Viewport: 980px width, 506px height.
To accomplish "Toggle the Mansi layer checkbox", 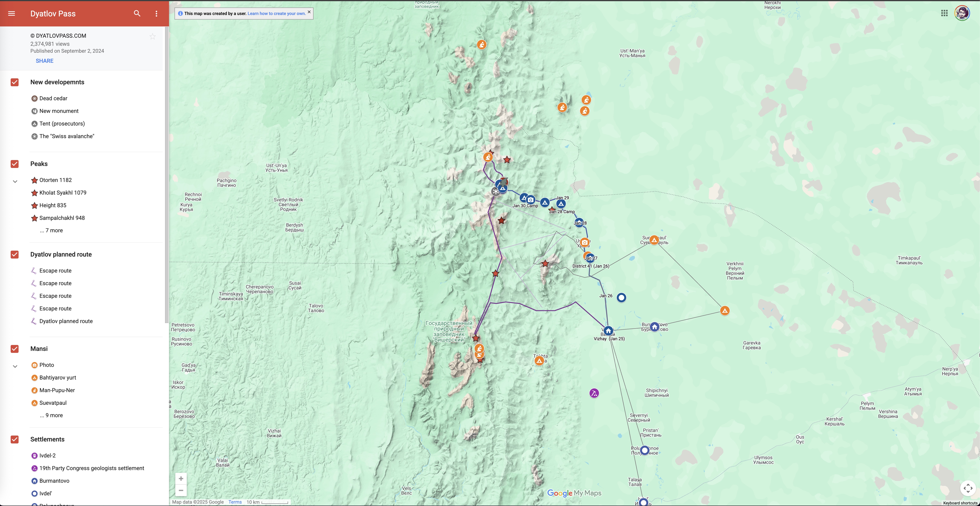I will point(15,349).
